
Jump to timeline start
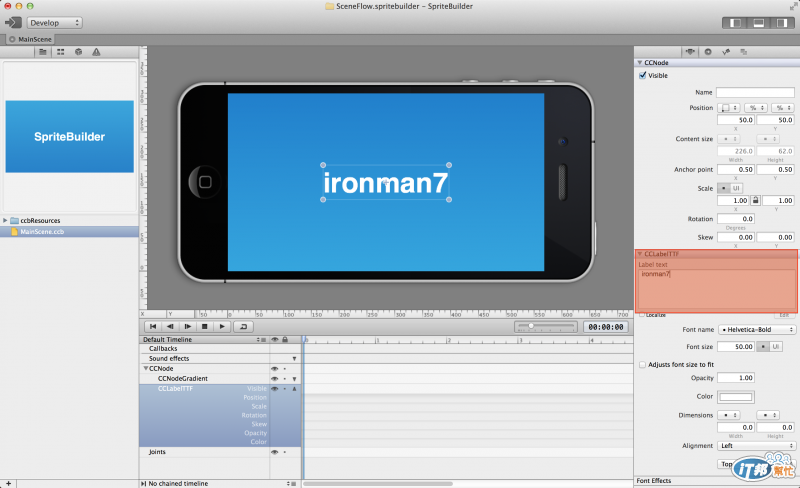pyautogui.click(x=153, y=327)
